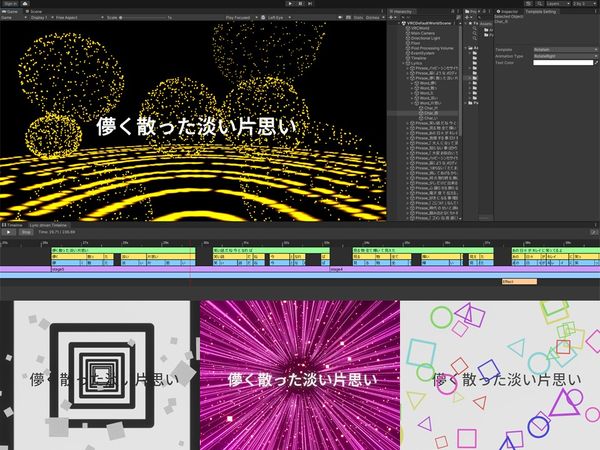Select Directional Light in Hierarchy
This screenshot has height=450, width=600.
coord(425,38)
